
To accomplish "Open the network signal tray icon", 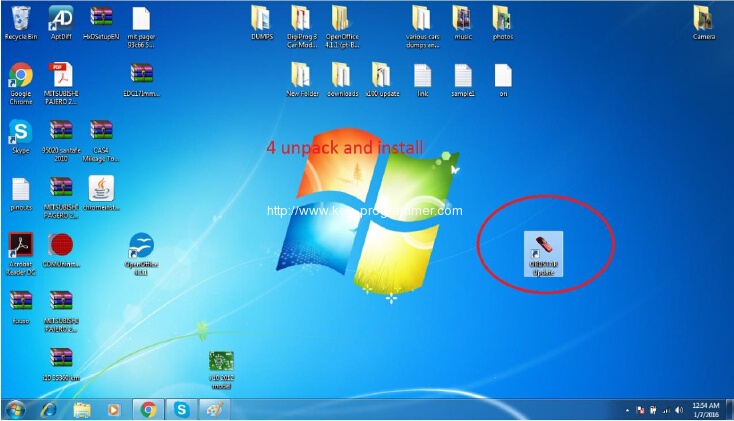I will coord(666,411).
